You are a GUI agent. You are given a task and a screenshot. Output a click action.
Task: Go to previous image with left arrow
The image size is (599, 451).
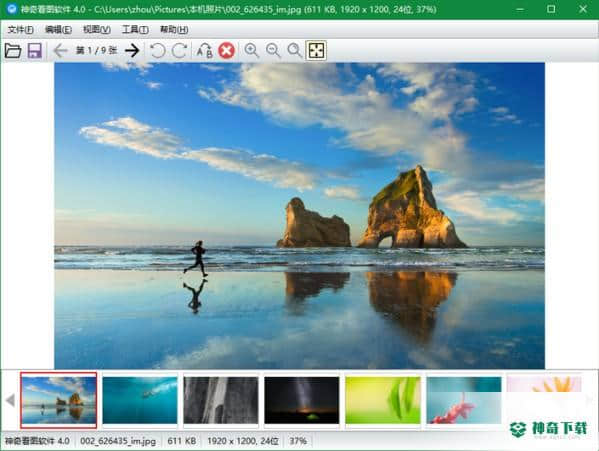60,50
